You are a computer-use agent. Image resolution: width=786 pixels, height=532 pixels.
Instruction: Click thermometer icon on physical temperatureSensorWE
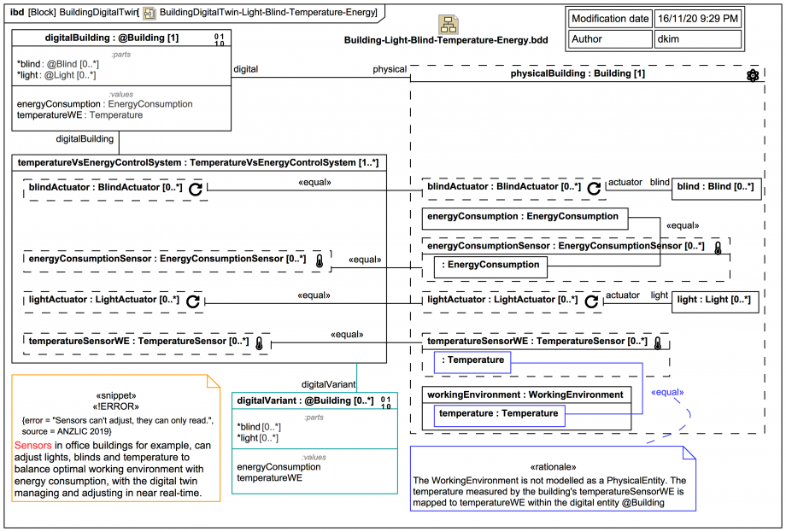[x=658, y=342]
